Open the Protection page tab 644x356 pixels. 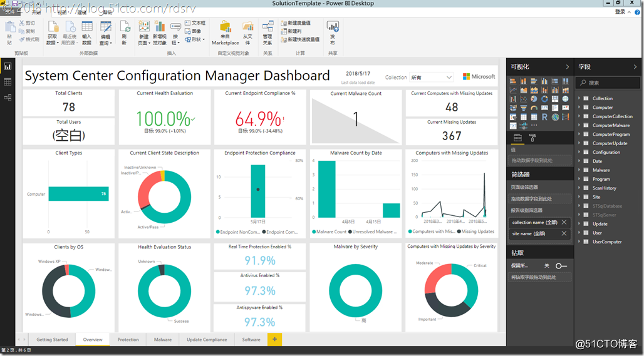128,340
